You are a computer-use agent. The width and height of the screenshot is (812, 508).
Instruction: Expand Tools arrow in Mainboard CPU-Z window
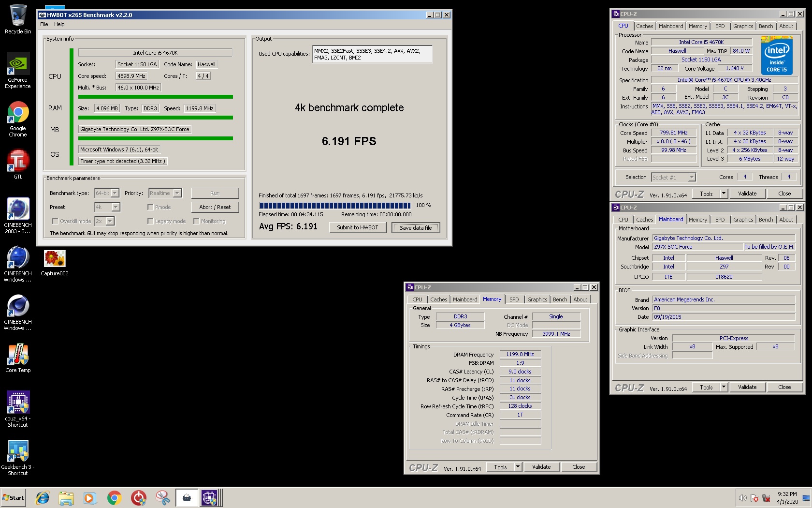click(x=724, y=387)
